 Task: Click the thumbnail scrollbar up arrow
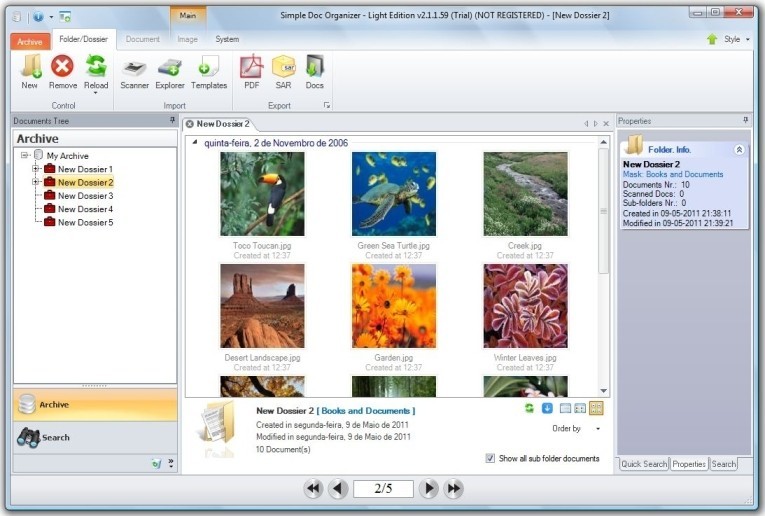click(x=604, y=142)
